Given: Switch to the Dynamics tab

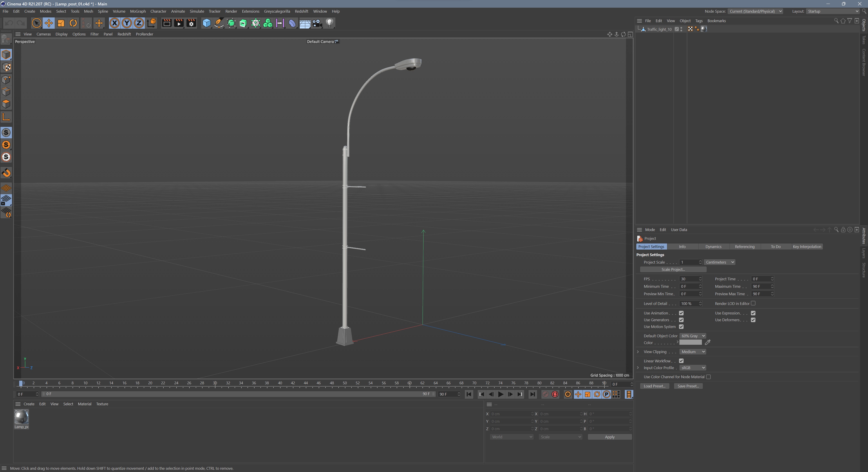Looking at the screenshot, I should 713,247.
